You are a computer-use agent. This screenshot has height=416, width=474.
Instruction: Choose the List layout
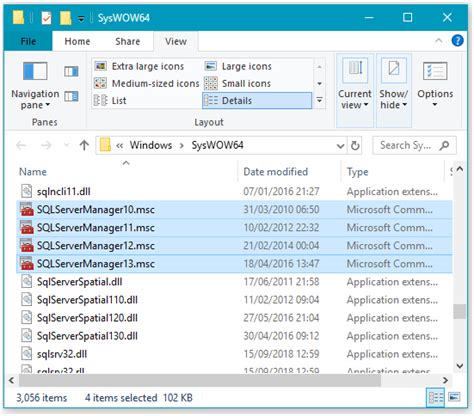click(110, 100)
